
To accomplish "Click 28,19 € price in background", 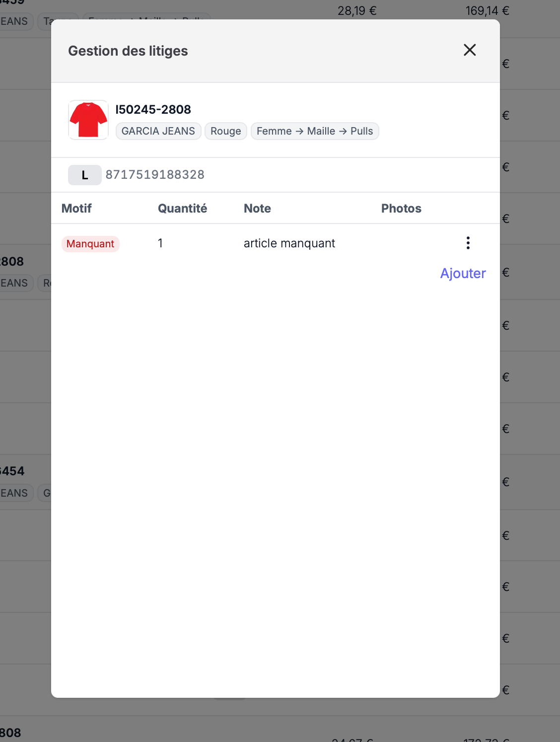I will point(357,11).
